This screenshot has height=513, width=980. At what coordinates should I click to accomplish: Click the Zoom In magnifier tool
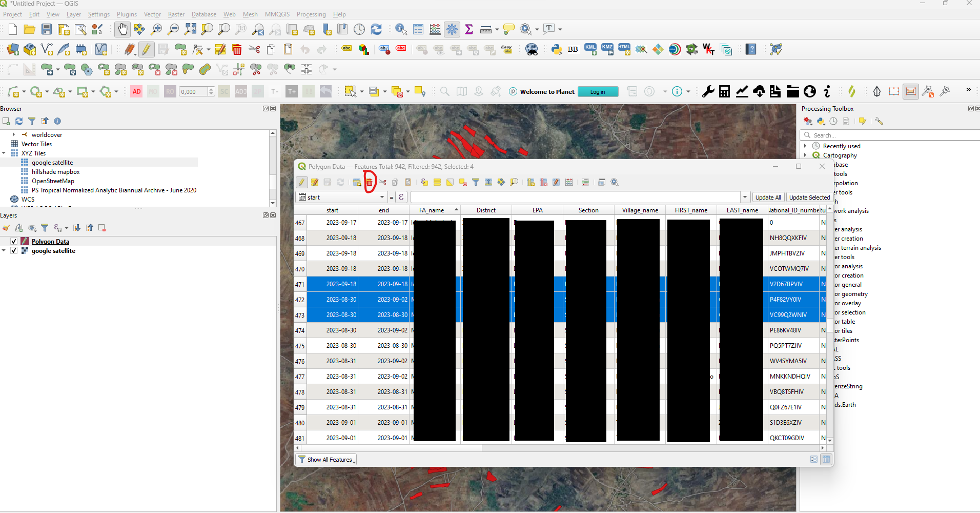click(156, 29)
